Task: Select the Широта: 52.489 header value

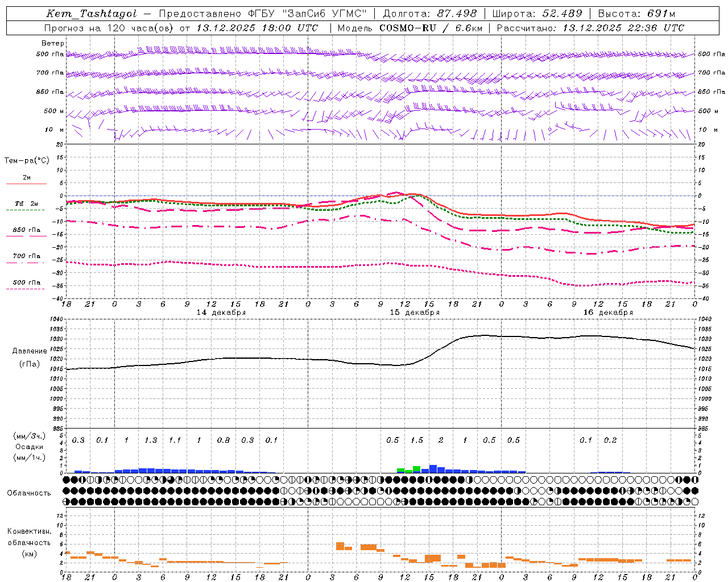Action: 537,14
